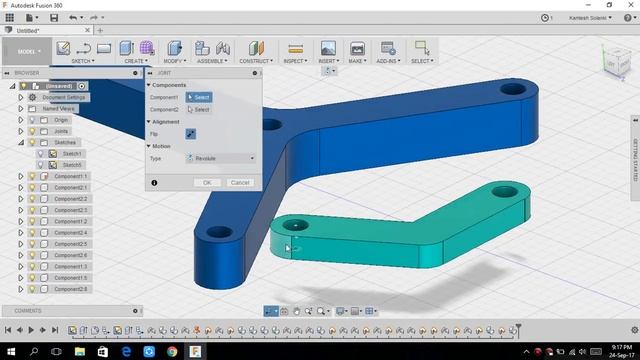
Task: Click the Create Form purple icon
Action: (147, 48)
